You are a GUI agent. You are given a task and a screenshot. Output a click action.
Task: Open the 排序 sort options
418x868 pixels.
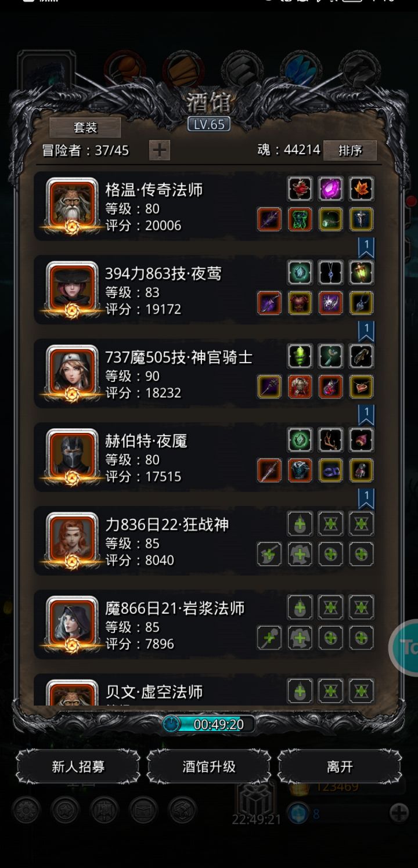[350, 150]
